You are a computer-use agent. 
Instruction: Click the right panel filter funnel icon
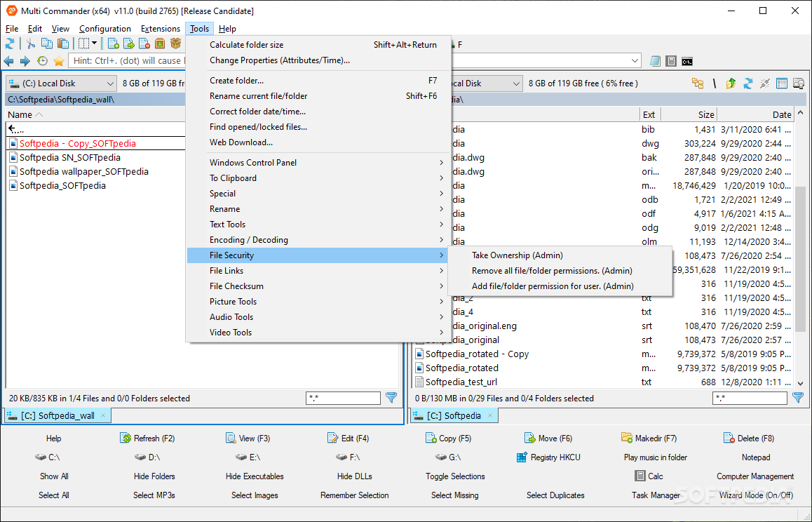[798, 398]
